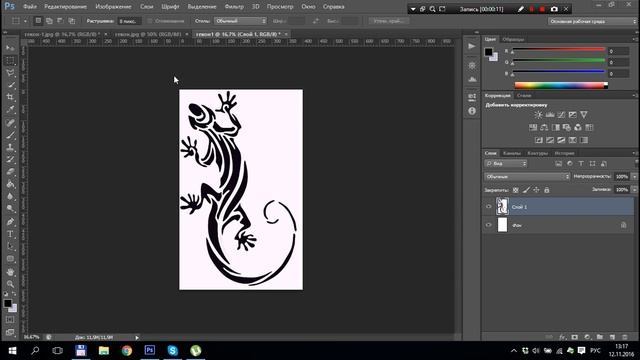Screen dimensions: 640x360
Task: Switch to the Образцы swatches tab
Action: [x=513, y=39]
